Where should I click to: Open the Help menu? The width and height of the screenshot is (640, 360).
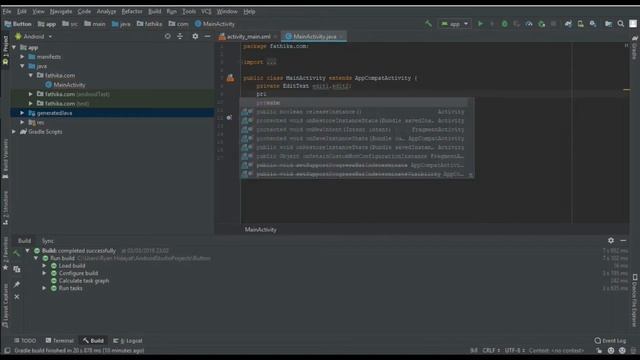pos(249,11)
